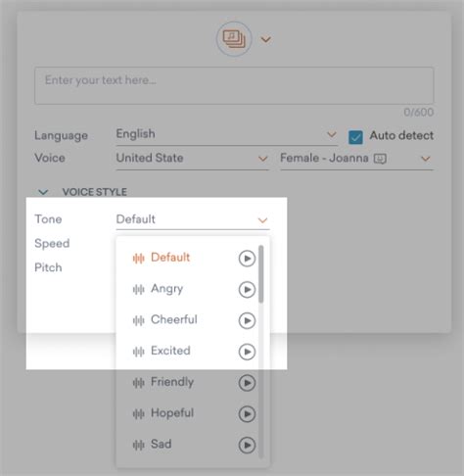Click the Enter your text here field
Image resolution: width=464 pixels, height=476 pixels.
[234, 85]
